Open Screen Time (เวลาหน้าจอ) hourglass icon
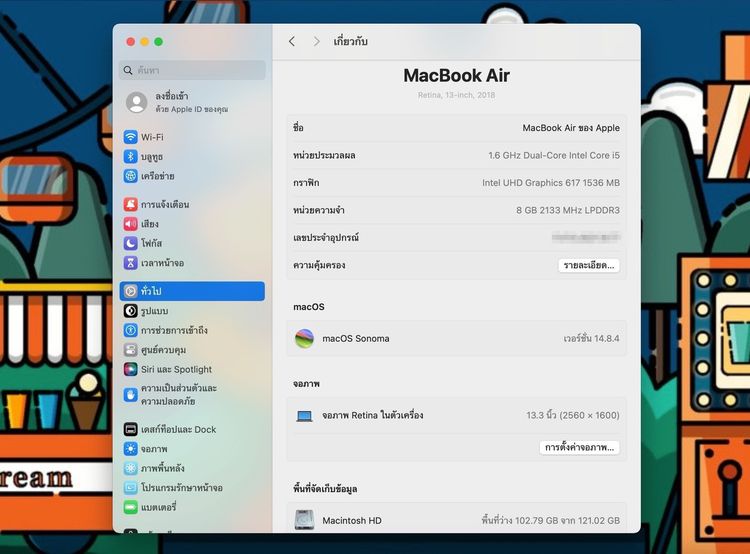The width and height of the screenshot is (750, 554). pos(131,263)
